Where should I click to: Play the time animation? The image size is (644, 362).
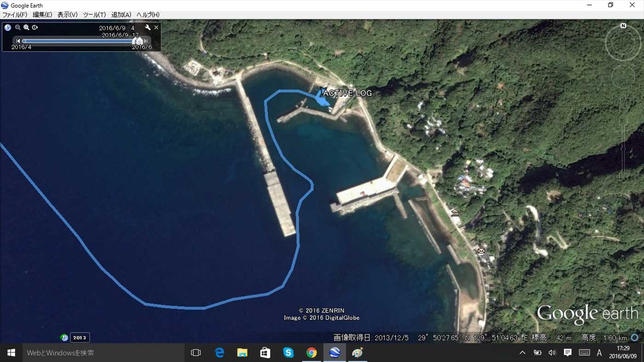[x=34, y=28]
